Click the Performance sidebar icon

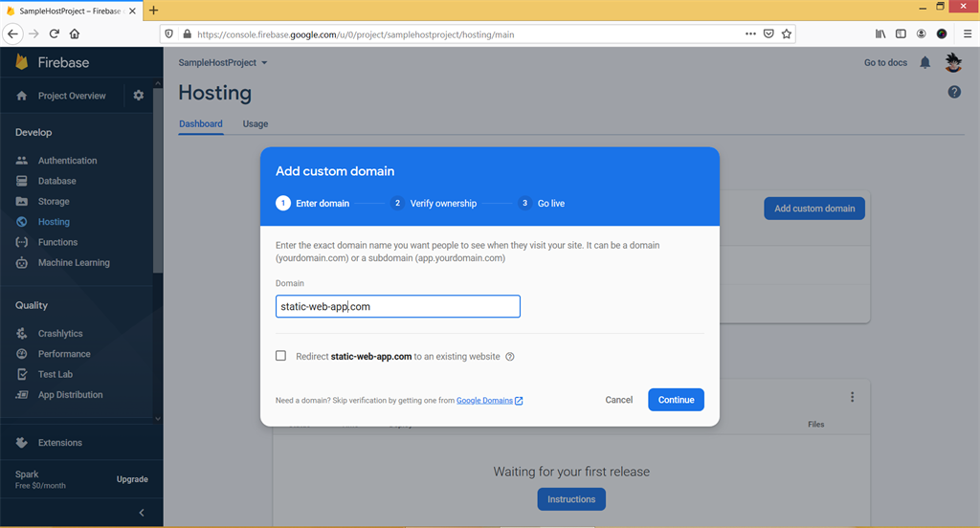[22, 354]
